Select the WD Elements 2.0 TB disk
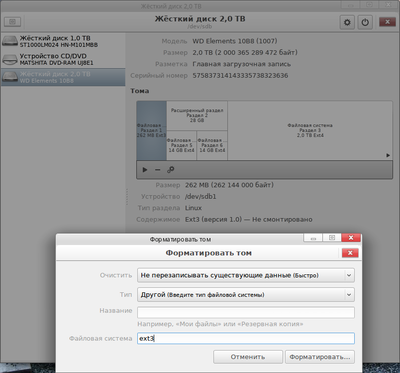 (63, 77)
